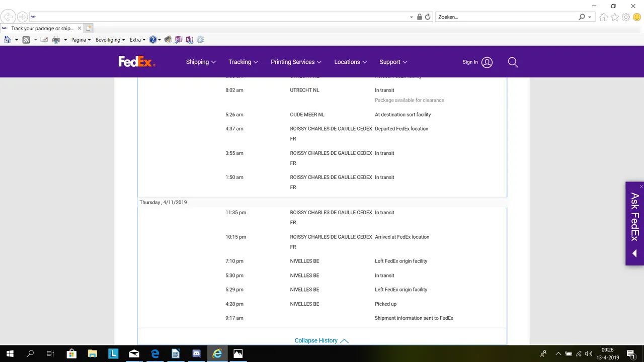Click the RSS feeds toolbar icon
The width and height of the screenshot is (644, 362).
(x=26, y=40)
